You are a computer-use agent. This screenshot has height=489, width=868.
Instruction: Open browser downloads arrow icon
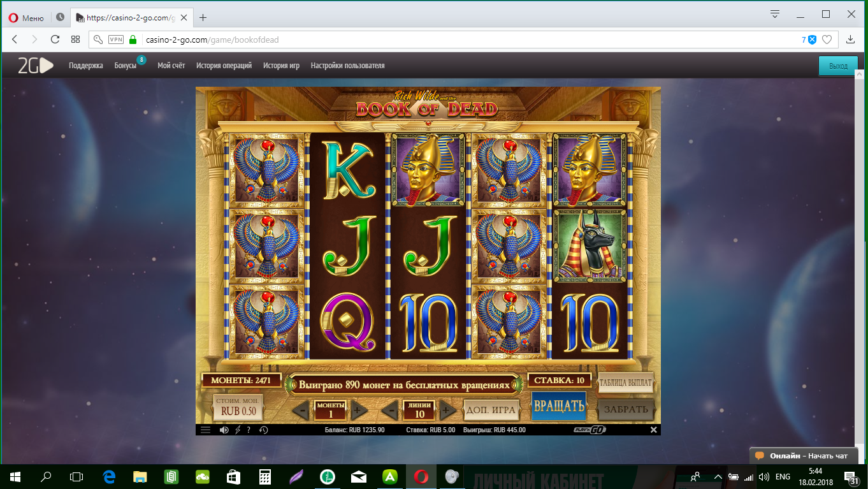850,40
